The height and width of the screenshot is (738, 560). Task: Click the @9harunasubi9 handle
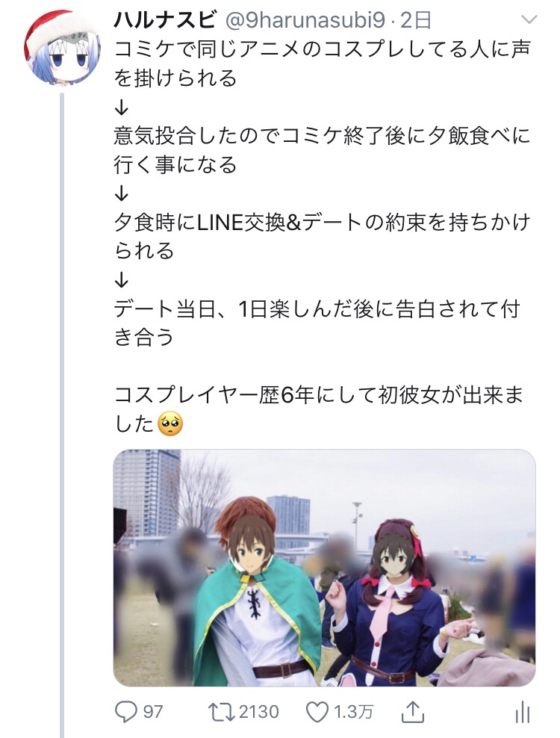pos(305,20)
